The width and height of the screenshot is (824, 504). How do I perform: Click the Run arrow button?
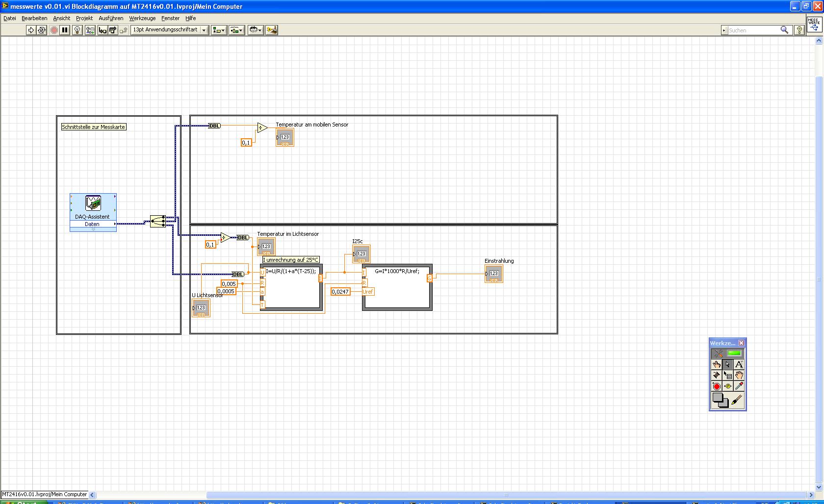(31, 30)
